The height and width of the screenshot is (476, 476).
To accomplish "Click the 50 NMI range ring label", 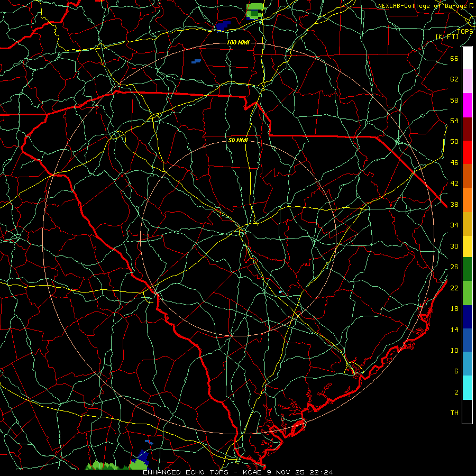I will tap(238, 141).
